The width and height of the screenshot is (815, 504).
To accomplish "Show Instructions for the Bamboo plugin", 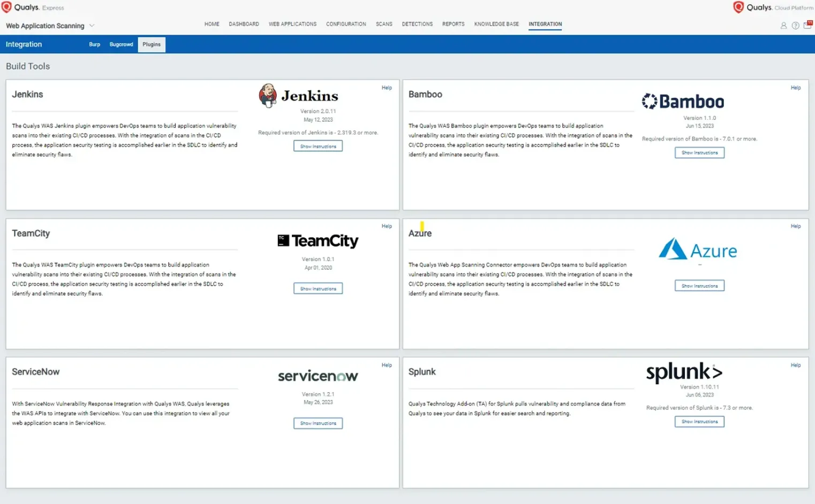I will click(699, 152).
